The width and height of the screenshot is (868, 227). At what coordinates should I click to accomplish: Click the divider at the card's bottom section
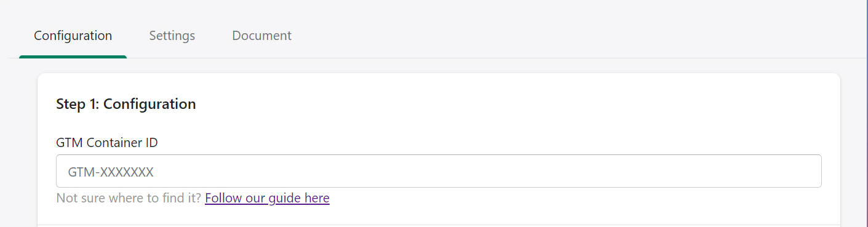(439, 225)
